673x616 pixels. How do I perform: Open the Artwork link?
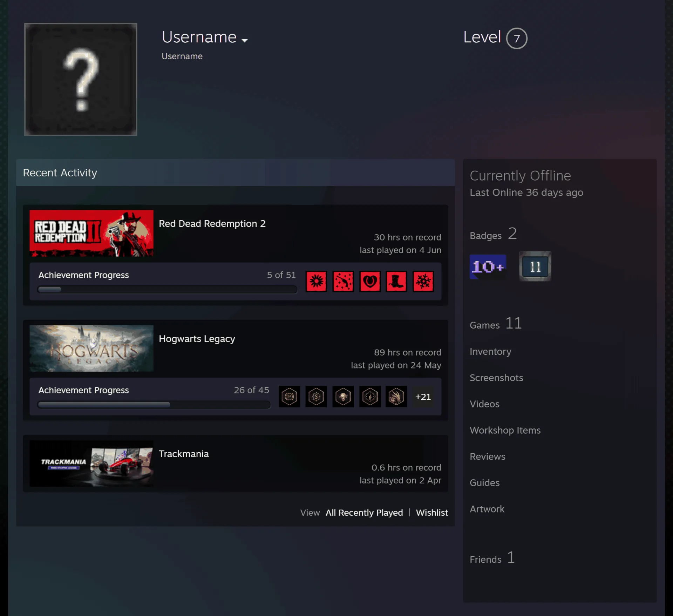pos(487,509)
